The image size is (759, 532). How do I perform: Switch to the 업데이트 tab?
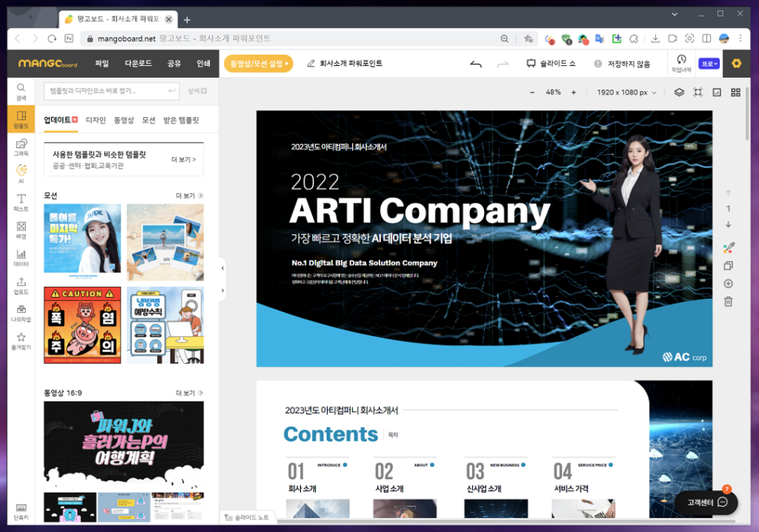[60, 120]
